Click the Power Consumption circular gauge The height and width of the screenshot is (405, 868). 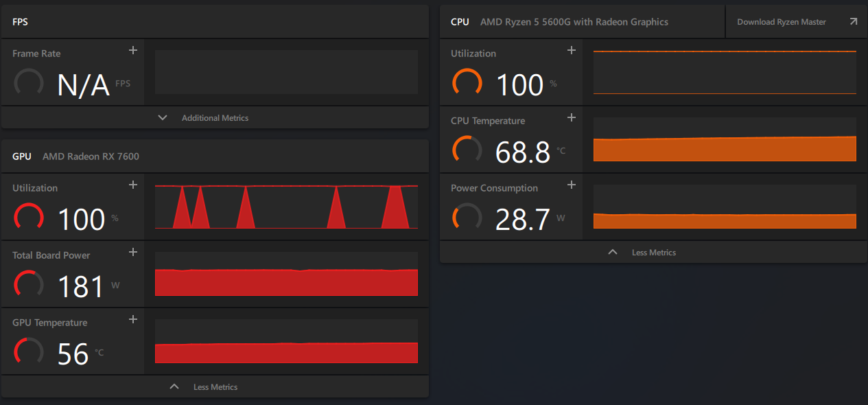[x=467, y=218]
